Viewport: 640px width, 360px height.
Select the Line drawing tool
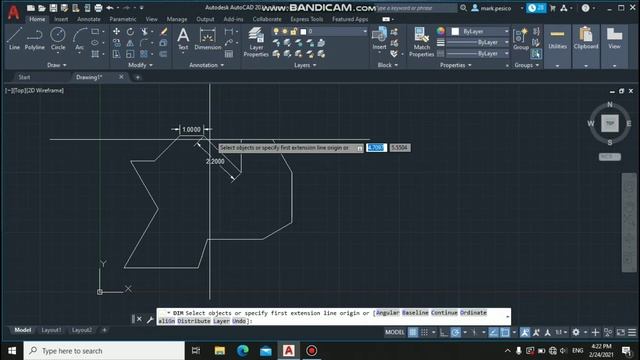(14, 39)
